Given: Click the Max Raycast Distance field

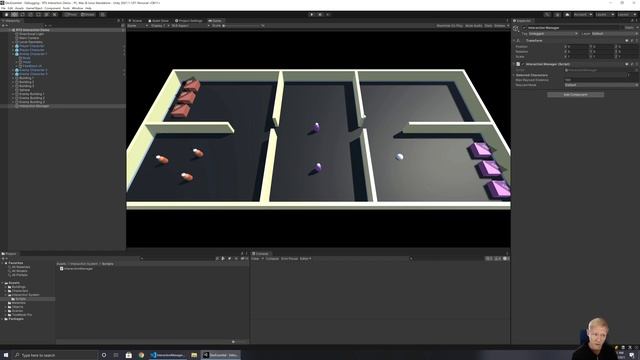Looking at the screenshot, I should point(601,80).
